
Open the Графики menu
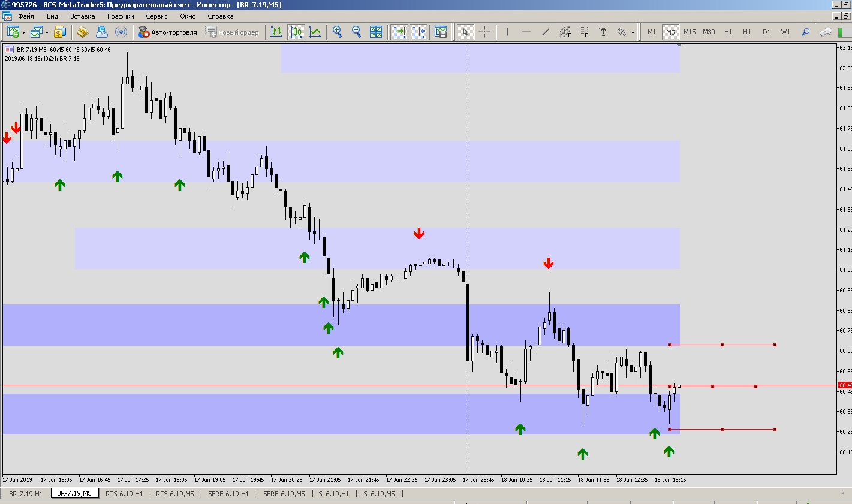[x=121, y=16]
